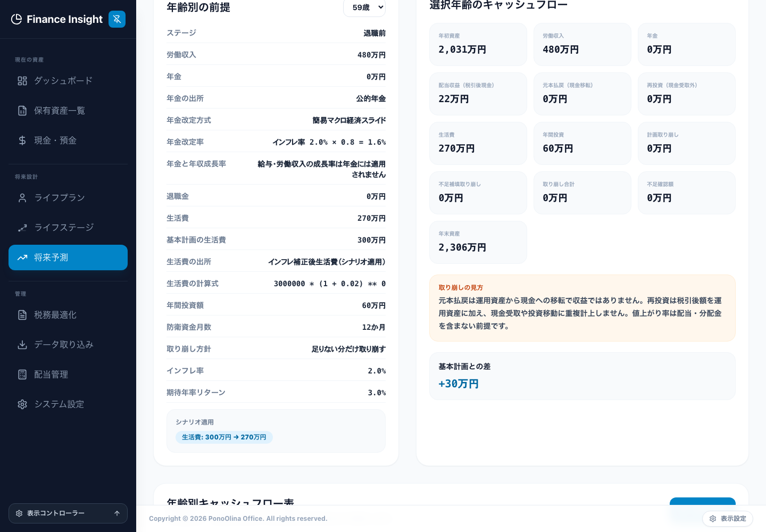Click the 表示コントローラー gear icon
Viewport: 766px width, 532px height.
(19, 513)
